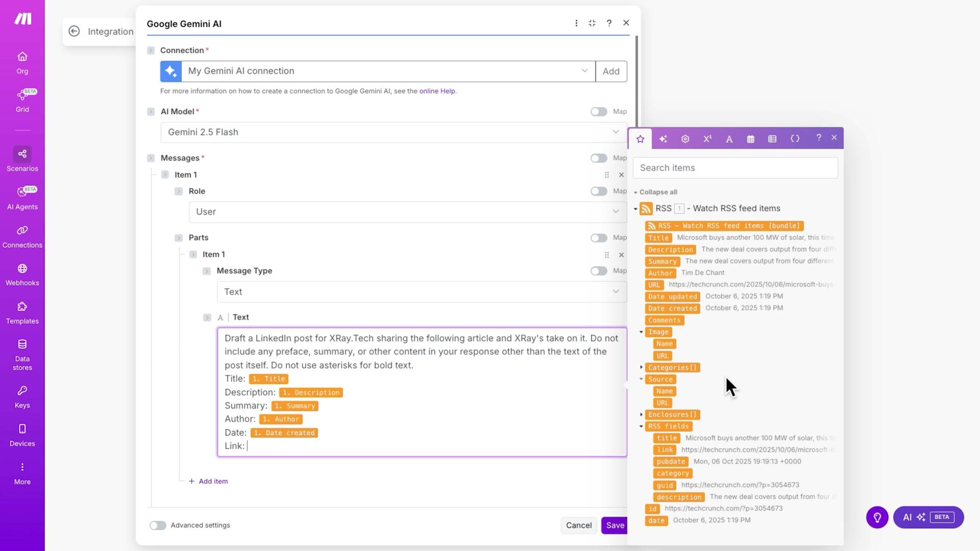The height and width of the screenshot is (551, 980).
Task: Collapse RSS Watch RSS feed items group
Action: (x=635, y=209)
